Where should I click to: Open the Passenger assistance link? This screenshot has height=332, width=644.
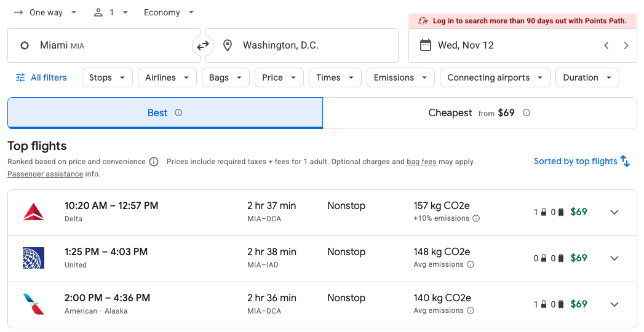[x=45, y=174]
